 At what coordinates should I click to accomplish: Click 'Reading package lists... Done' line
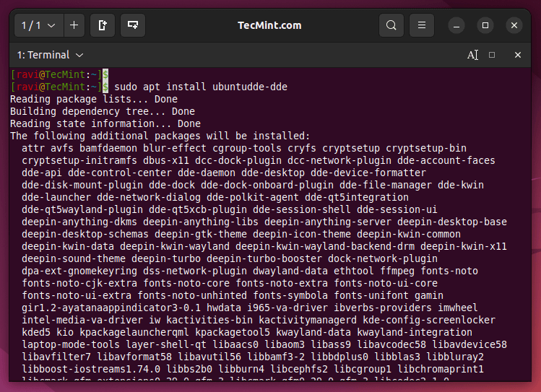point(94,100)
